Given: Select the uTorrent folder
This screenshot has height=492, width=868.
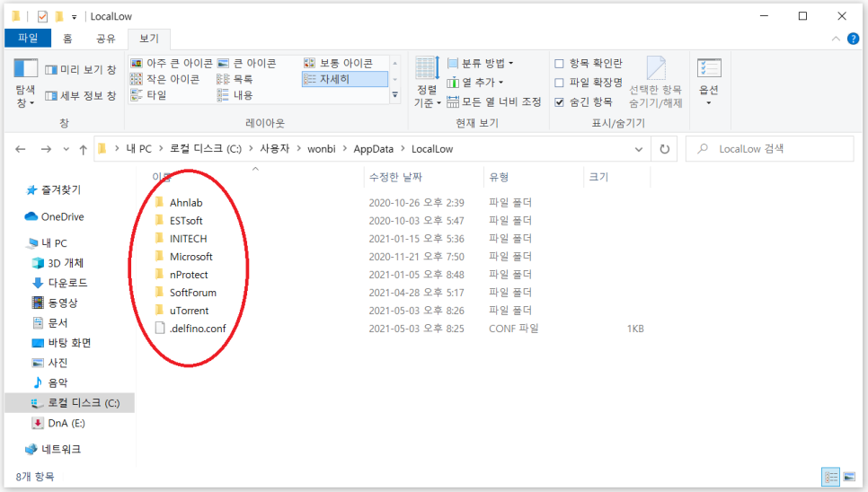Looking at the screenshot, I should pos(190,311).
